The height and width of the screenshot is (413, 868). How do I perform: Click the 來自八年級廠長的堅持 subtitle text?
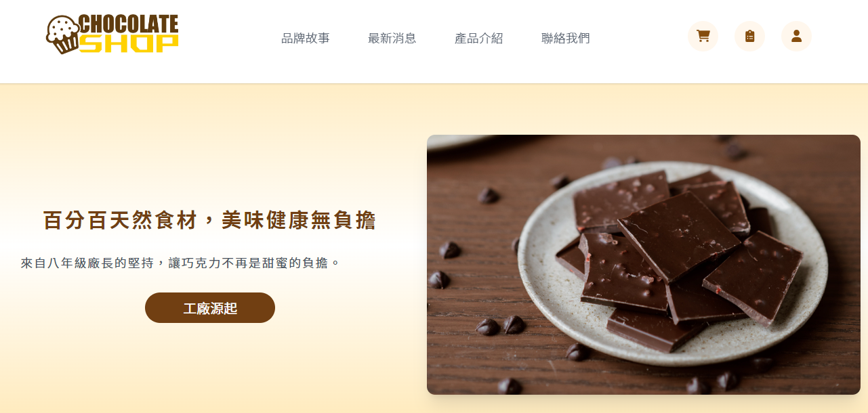pos(88,263)
